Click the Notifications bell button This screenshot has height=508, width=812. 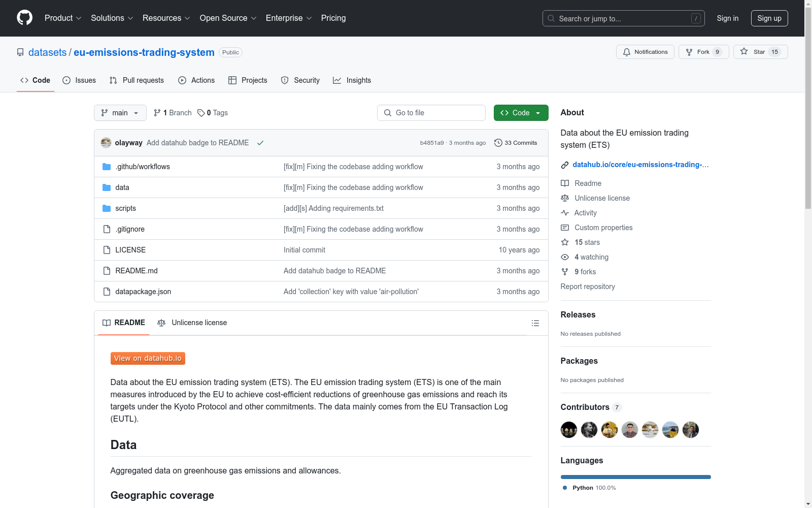[645, 52]
